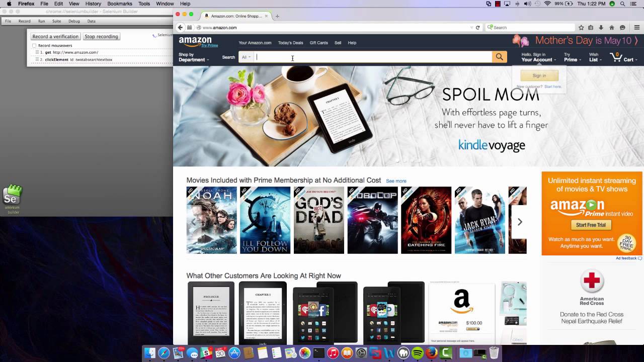
Task: Click the chat smiley icon in Firefox toolbar
Action: click(x=622, y=28)
